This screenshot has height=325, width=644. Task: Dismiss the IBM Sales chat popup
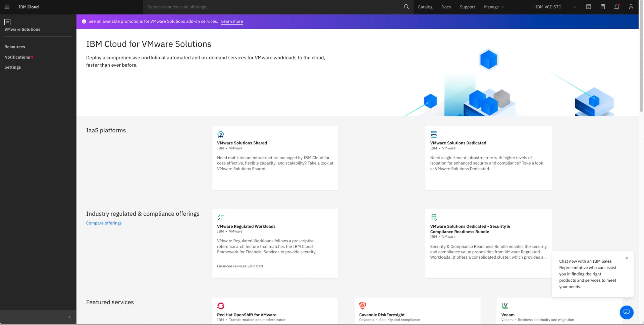(626, 258)
